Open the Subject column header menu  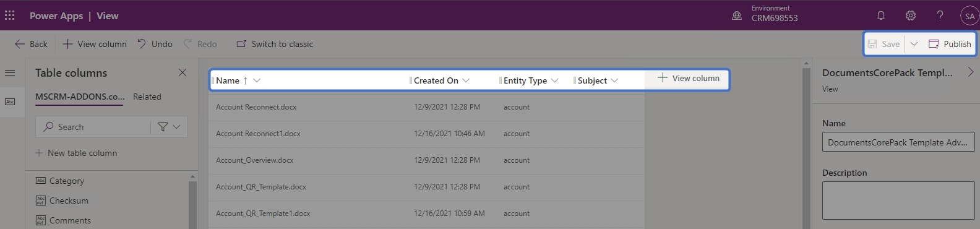click(614, 80)
